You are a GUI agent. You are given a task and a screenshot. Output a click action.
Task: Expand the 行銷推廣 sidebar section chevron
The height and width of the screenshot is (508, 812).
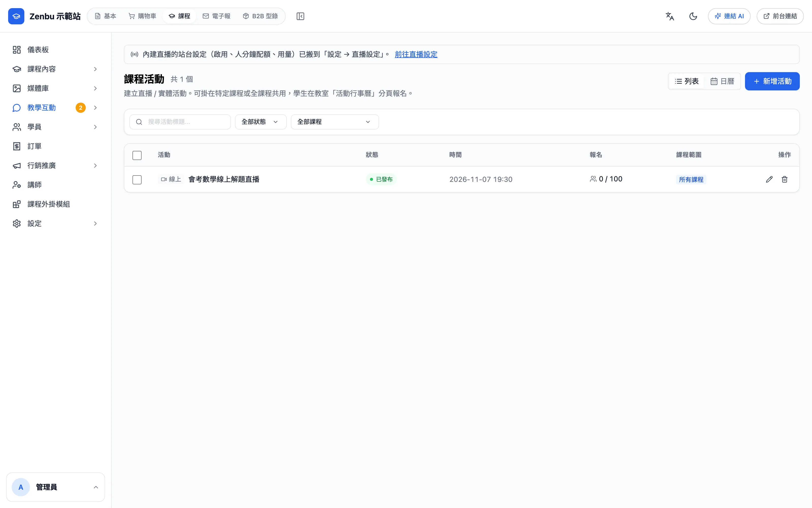coord(95,166)
